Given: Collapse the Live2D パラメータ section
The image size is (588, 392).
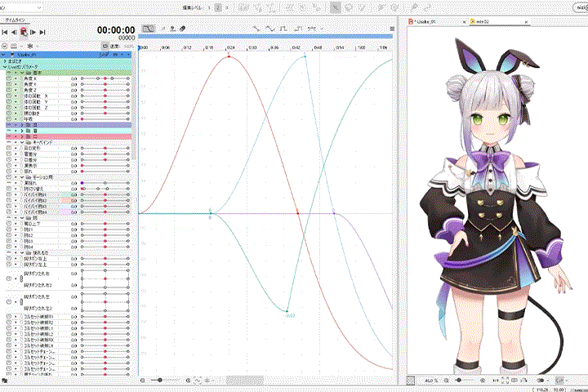Looking at the screenshot, I should (5, 67).
